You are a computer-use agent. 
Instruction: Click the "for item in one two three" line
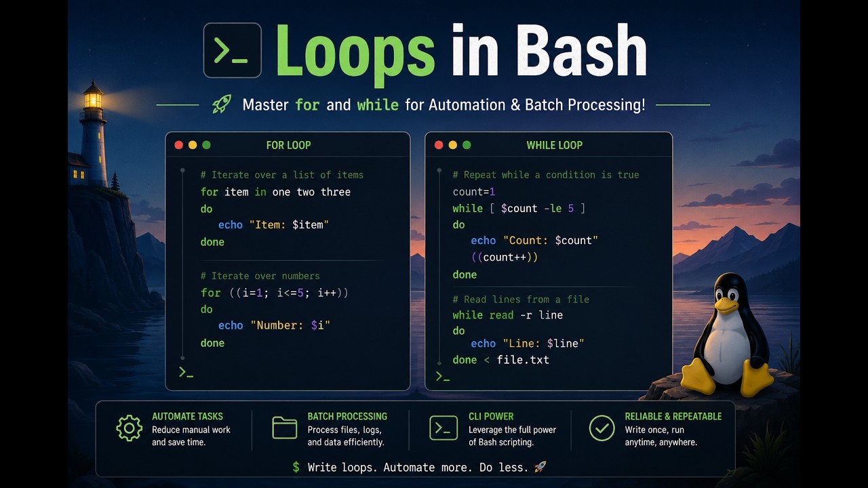pos(275,192)
